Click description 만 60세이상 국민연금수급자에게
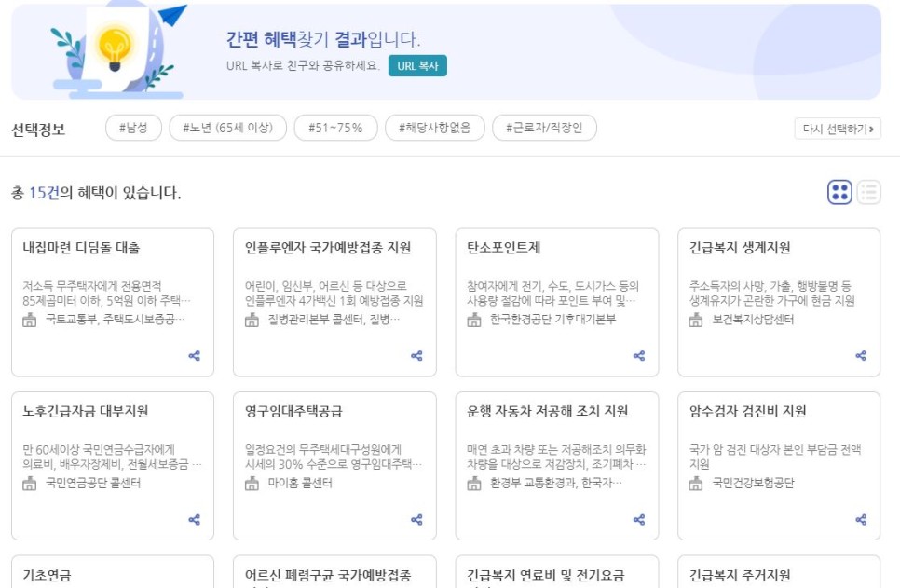Screen dimensions: 900x588 pos(112,457)
